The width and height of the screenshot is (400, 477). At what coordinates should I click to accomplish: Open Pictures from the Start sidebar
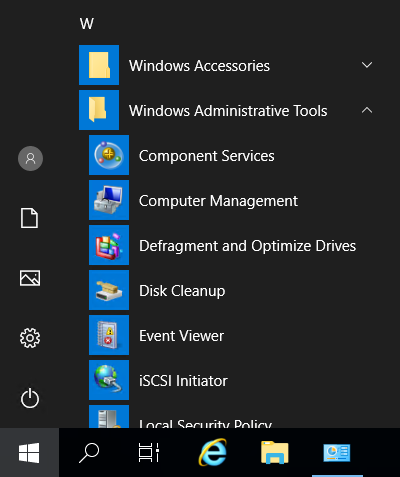(30, 278)
